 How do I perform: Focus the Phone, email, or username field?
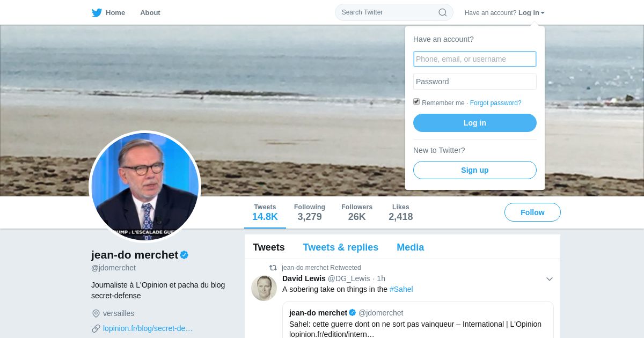(475, 59)
